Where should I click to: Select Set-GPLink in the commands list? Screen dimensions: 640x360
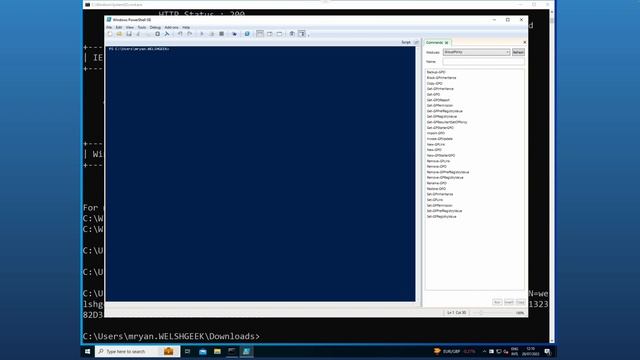coord(435,200)
